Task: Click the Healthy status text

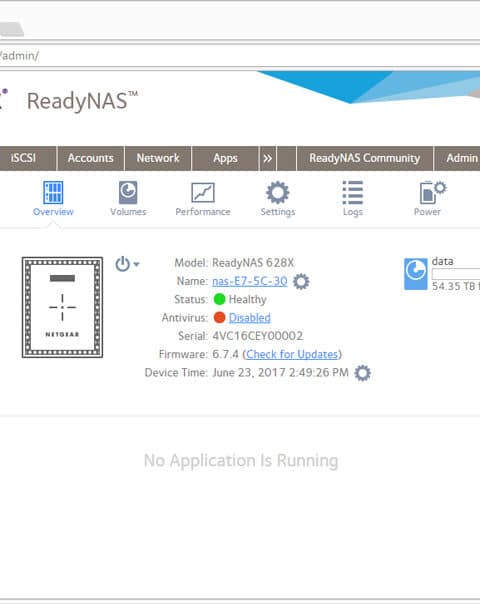Action: 248,300
